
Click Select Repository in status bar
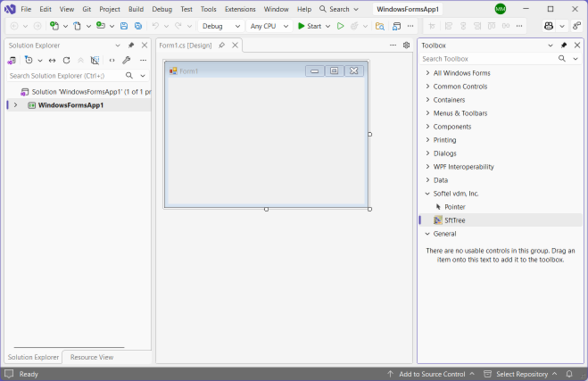click(522, 374)
